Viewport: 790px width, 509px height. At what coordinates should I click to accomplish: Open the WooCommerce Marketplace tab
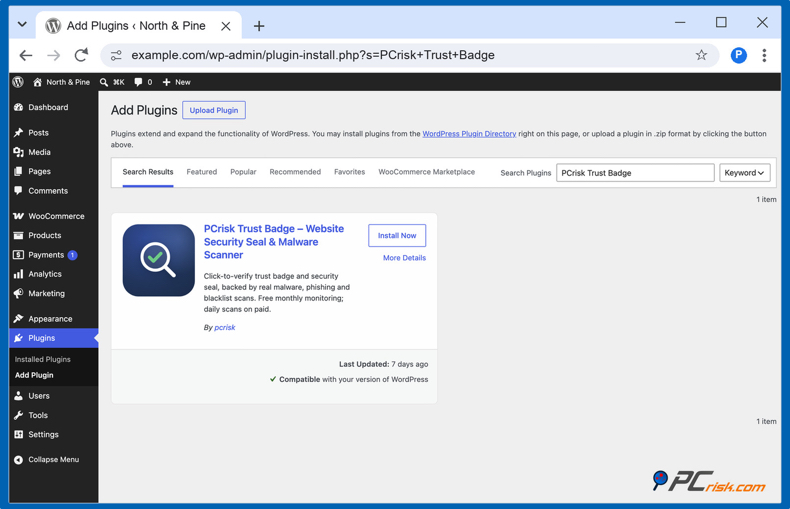pos(427,172)
